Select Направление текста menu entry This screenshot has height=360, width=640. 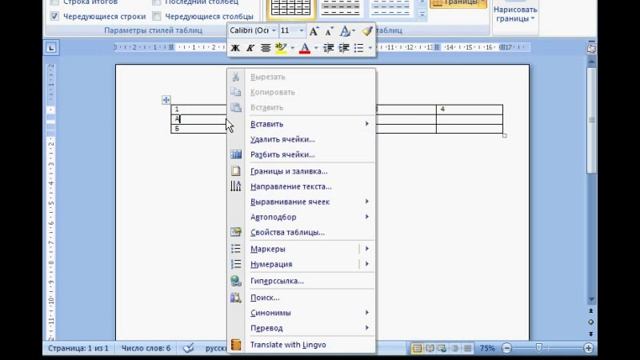pyautogui.click(x=301, y=187)
